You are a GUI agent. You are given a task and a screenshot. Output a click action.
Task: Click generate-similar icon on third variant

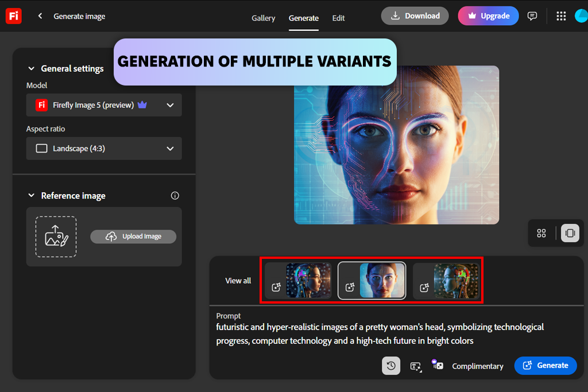pos(424,288)
